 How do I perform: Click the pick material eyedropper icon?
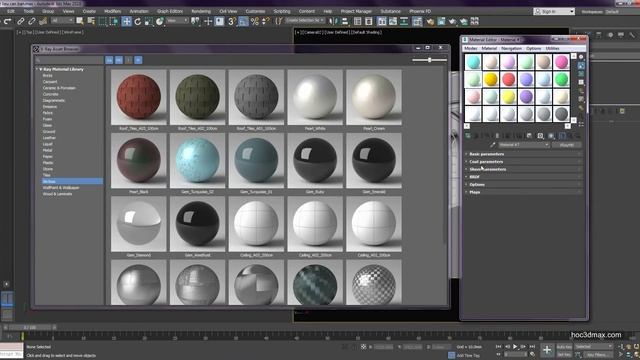tap(493, 145)
